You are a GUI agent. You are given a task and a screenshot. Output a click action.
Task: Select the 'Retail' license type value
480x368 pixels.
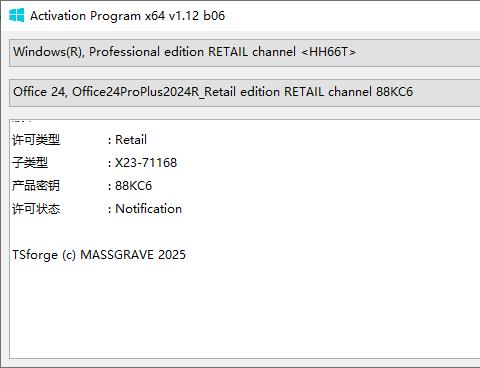pyautogui.click(x=131, y=140)
